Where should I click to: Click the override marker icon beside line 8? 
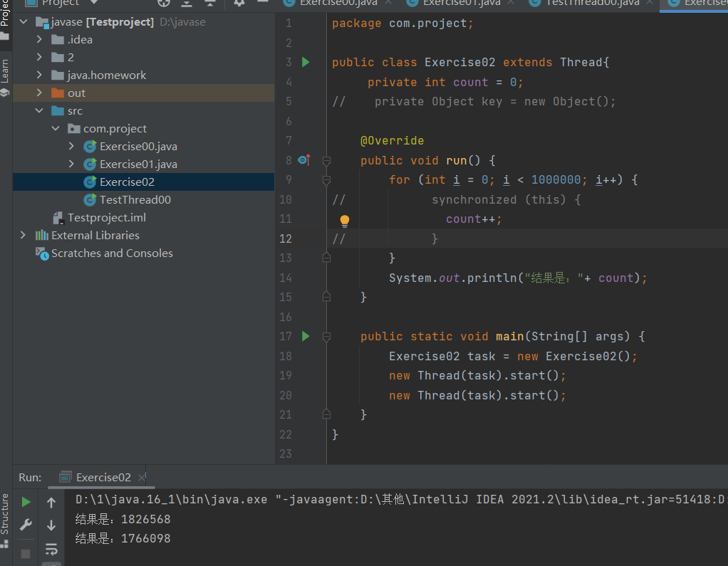pos(303,160)
